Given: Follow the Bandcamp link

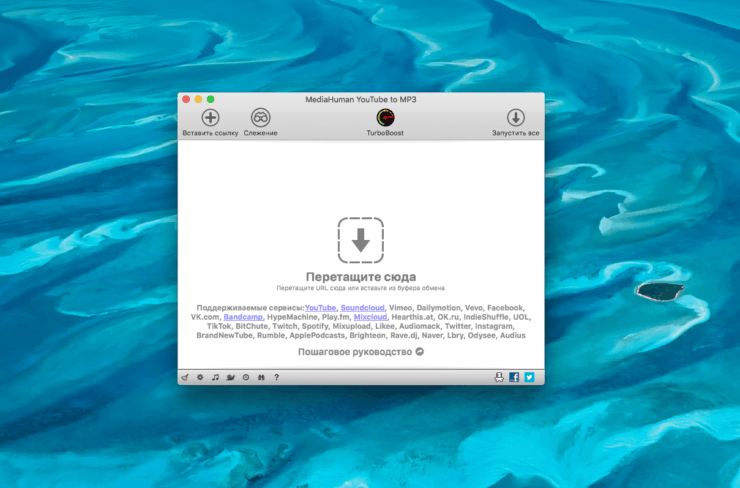Looking at the screenshot, I should [242, 317].
